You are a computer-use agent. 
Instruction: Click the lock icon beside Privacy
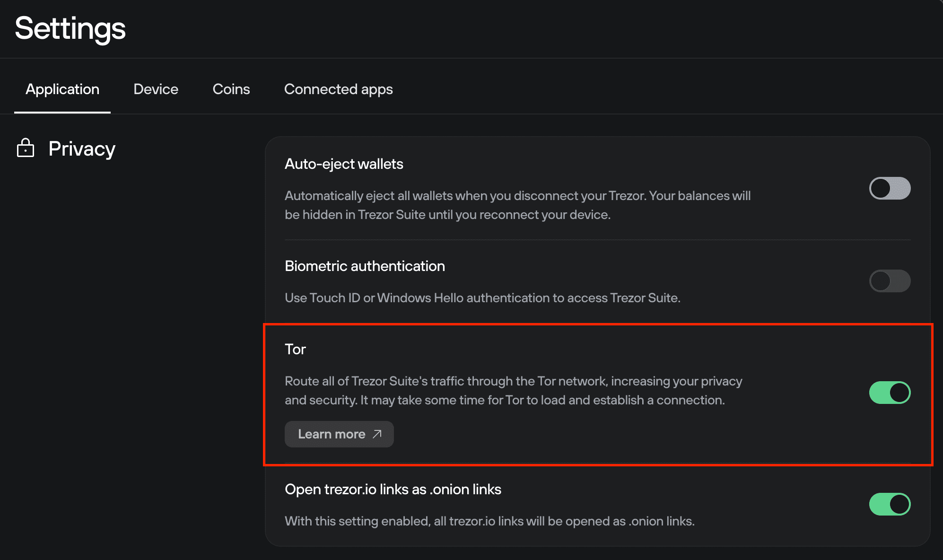click(x=25, y=148)
